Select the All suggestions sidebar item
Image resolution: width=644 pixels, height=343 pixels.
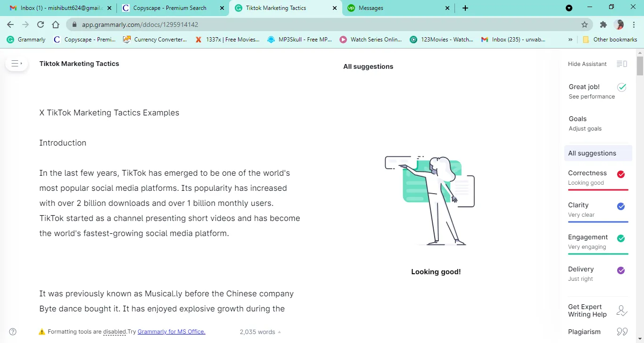click(x=598, y=153)
